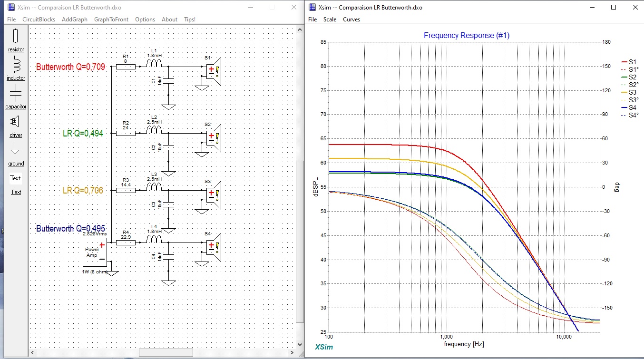Click the Power Amp block
This screenshot has height=359, width=644.
(x=95, y=252)
